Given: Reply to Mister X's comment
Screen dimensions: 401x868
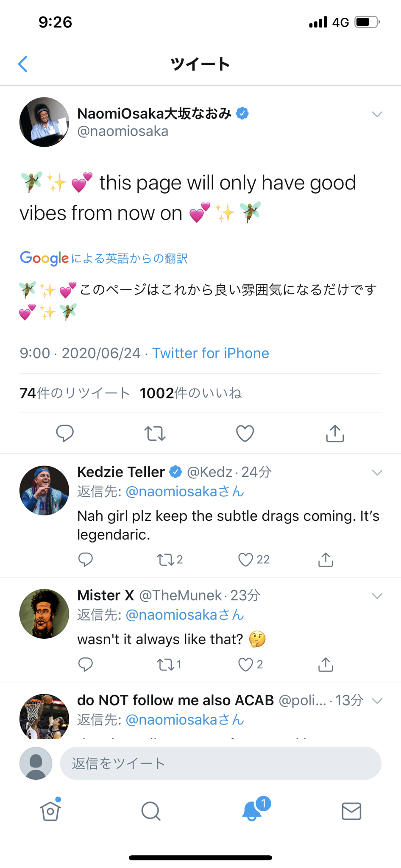Looking at the screenshot, I should pos(86,665).
